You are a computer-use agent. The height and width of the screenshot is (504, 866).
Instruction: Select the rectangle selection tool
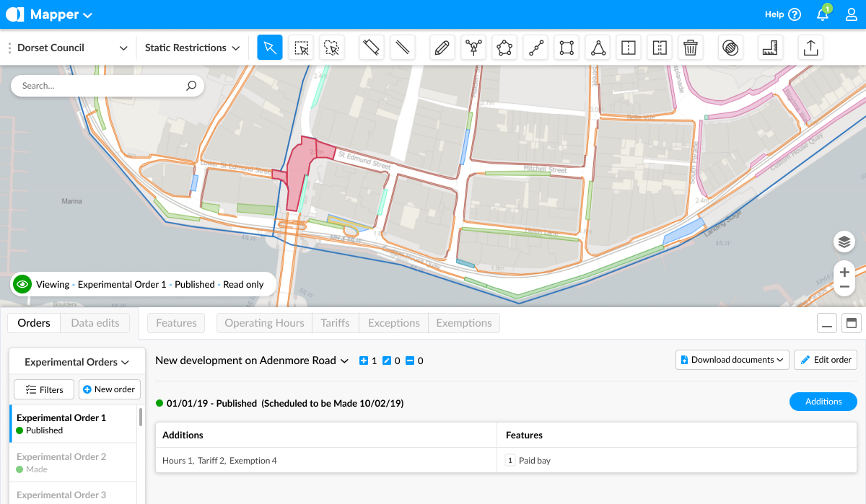click(x=300, y=47)
